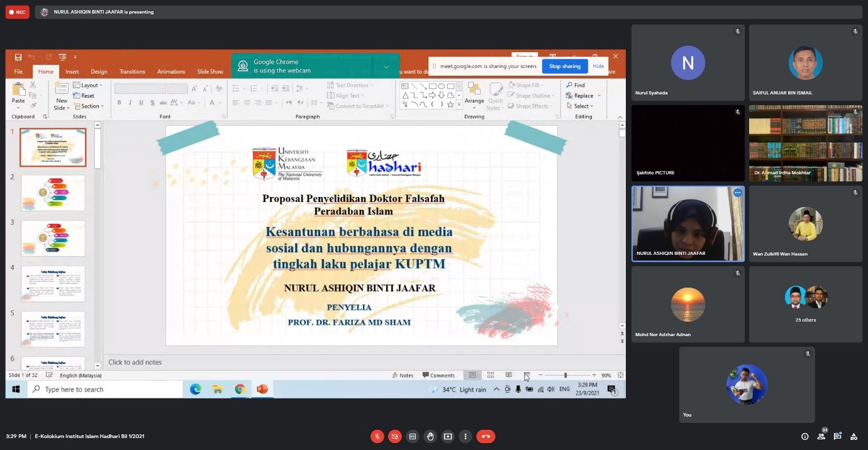
Task: Click the Stop sharing button
Action: (x=564, y=66)
